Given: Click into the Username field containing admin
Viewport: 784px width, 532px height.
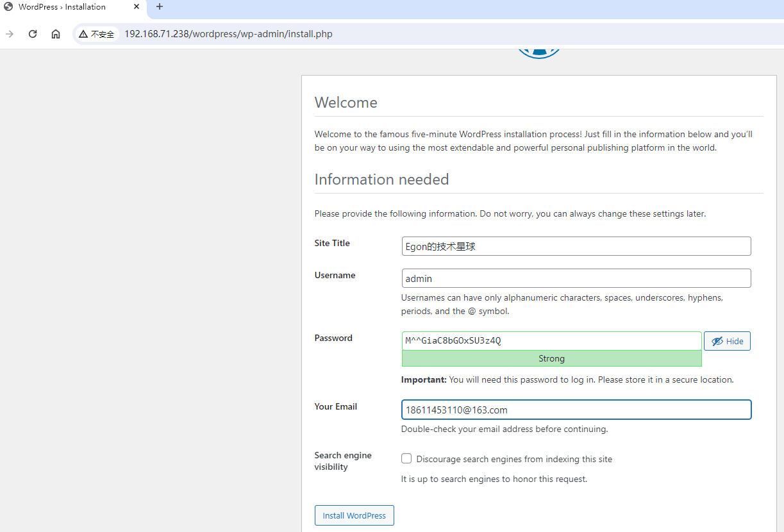Looking at the screenshot, I should pyautogui.click(x=576, y=278).
